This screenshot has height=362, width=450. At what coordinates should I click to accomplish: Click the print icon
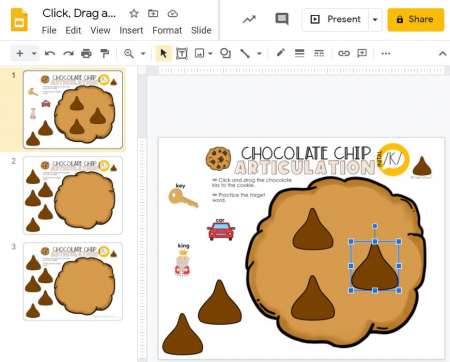86,53
